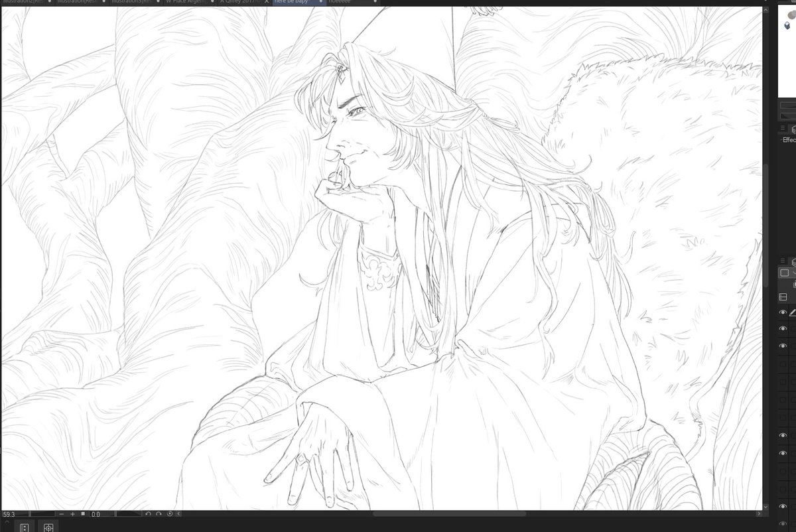Open the 'A Qilrey 2017' canvas tab

point(243,3)
